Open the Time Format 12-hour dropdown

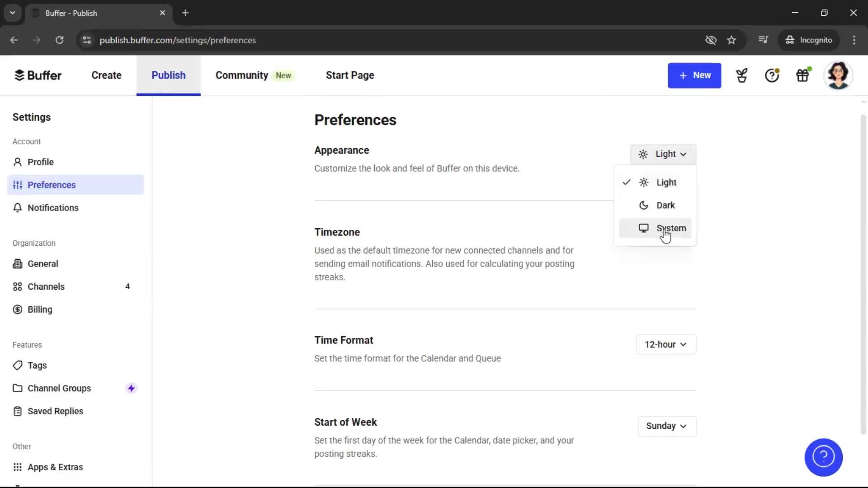[665, 344]
